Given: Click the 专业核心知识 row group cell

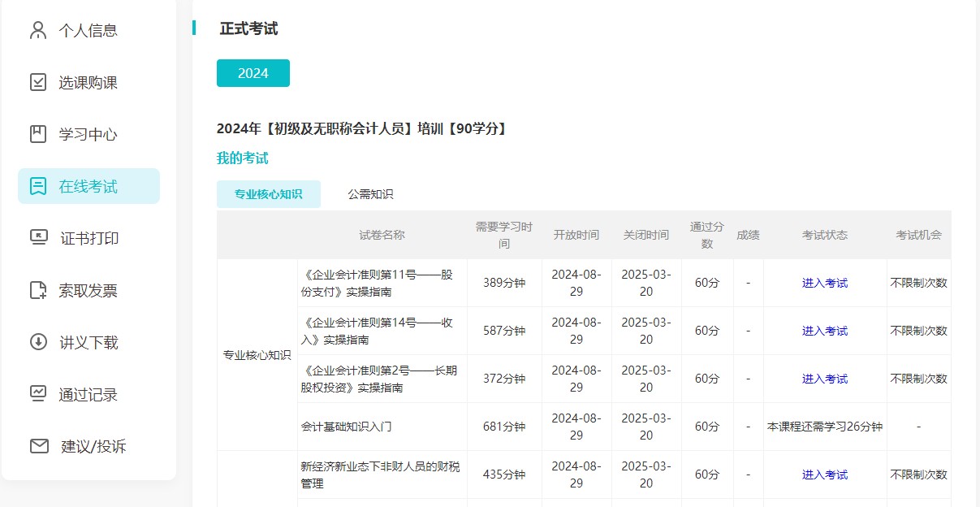Looking at the screenshot, I should pyautogui.click(x=257, y=355).
